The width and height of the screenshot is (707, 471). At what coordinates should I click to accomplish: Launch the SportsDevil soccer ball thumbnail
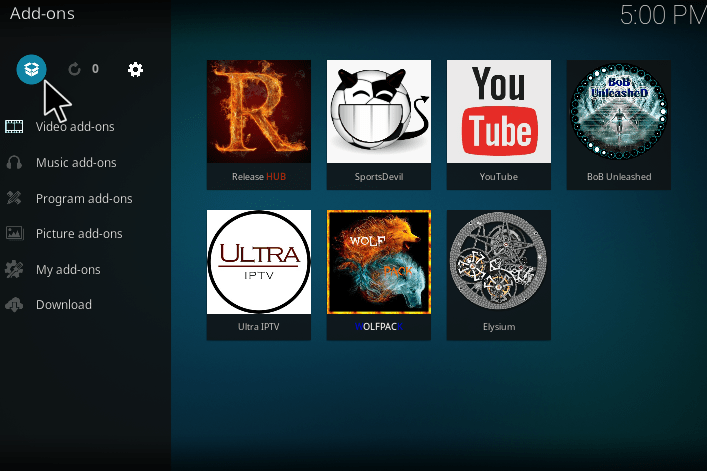coord(379,111)
